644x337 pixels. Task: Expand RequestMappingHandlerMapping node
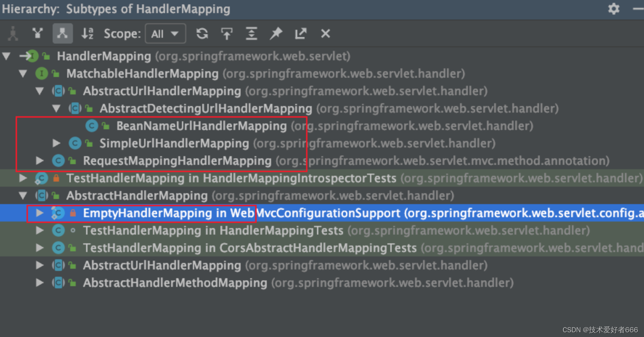click(x=40, y=161)
